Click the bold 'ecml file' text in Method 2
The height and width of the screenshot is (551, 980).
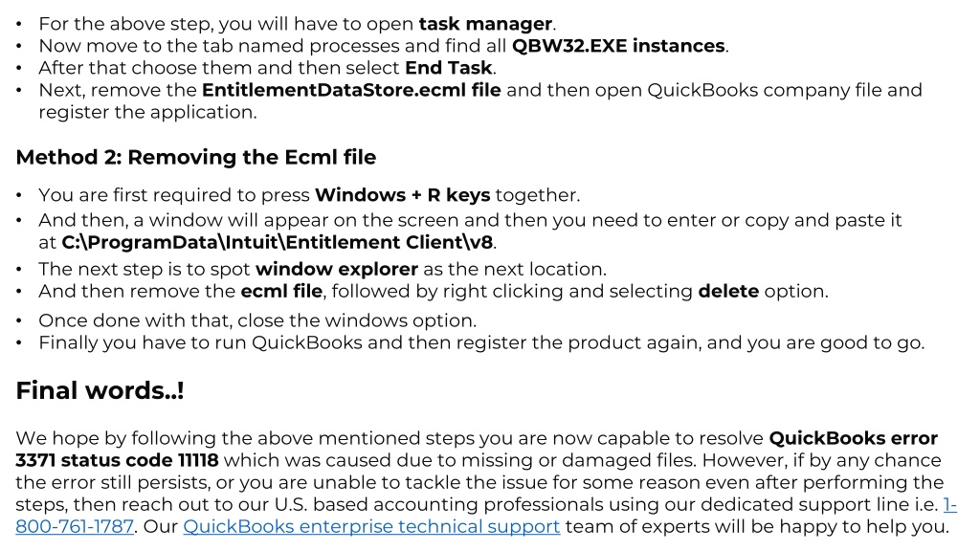(x=282, y=291)
